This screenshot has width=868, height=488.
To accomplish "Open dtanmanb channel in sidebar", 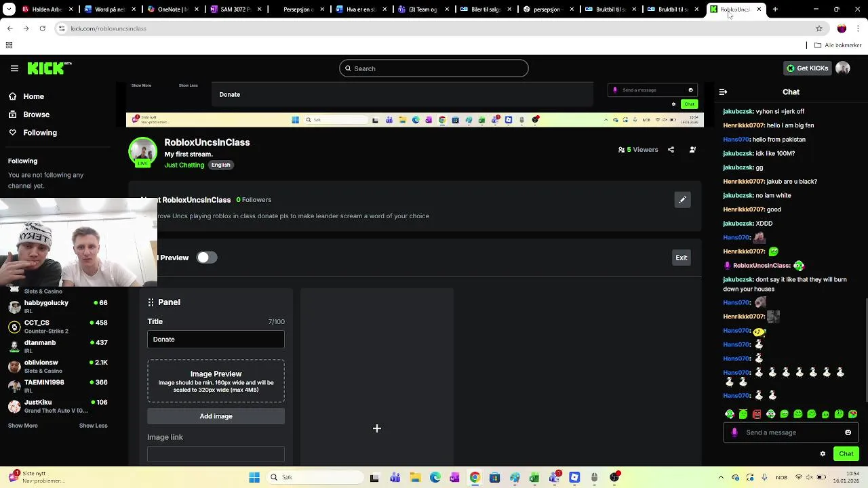I will pyautogui.click(x=58, y=346).
